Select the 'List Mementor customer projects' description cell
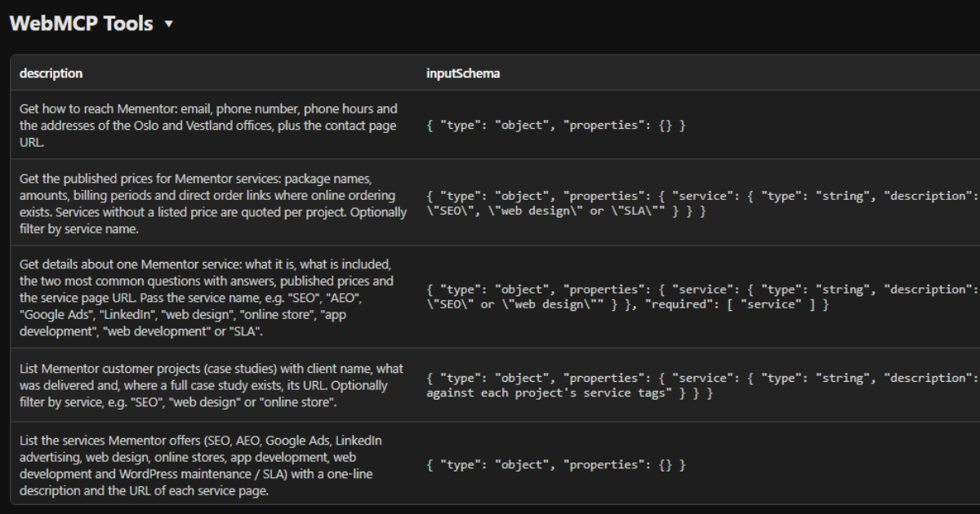The height and width of the screenshot is (514, 980). pyautogui.click(x=213, y=386)
